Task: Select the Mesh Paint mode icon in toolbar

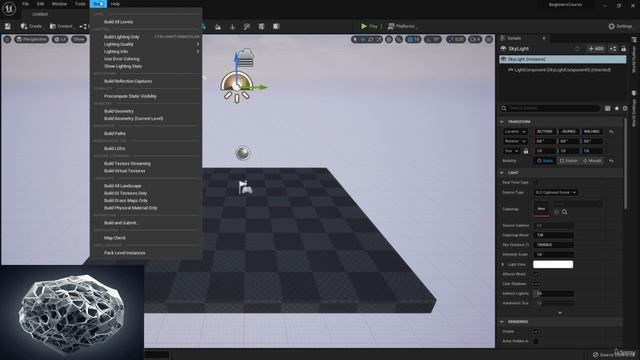Action: point(247,27)
